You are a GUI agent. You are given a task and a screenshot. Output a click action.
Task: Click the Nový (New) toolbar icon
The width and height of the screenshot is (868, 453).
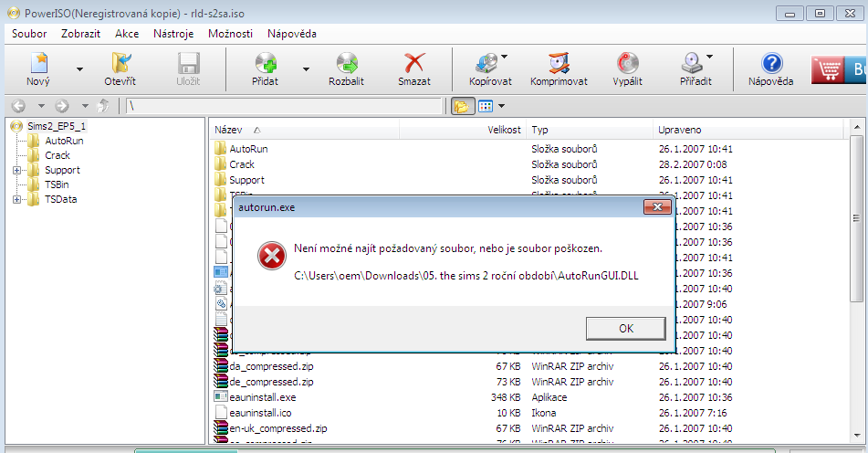coord(38,63)
